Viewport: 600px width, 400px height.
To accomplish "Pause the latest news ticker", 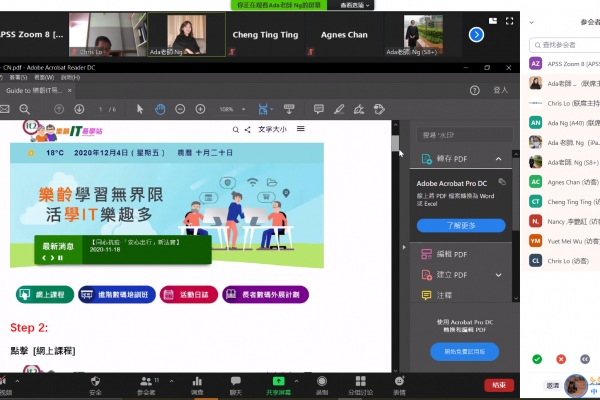I will pyautogui.click(x=60, y=258).
